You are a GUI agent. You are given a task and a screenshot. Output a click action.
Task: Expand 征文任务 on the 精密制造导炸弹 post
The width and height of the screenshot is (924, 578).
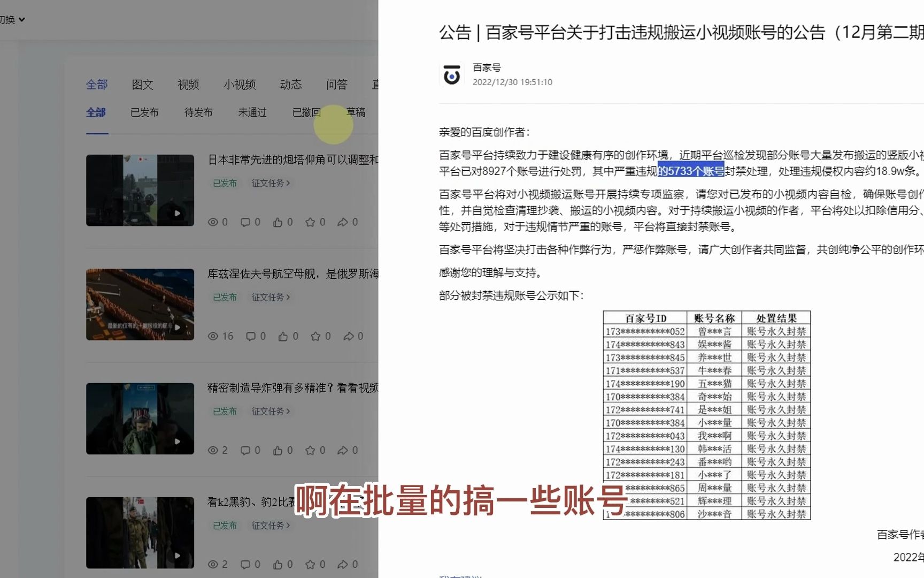click(x=271, y=411)
